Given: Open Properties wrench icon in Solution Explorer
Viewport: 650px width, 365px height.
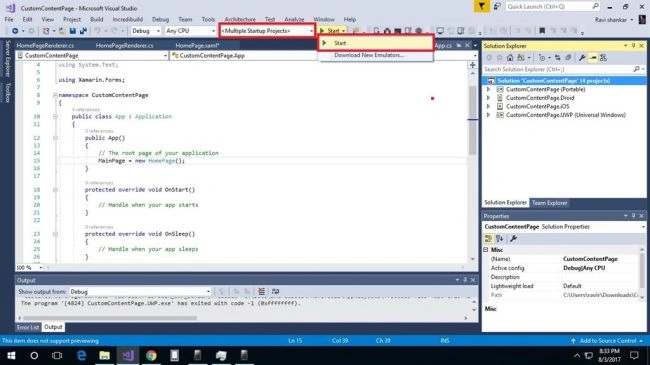Looking at the screenshot, I should (x=582, y=58).
